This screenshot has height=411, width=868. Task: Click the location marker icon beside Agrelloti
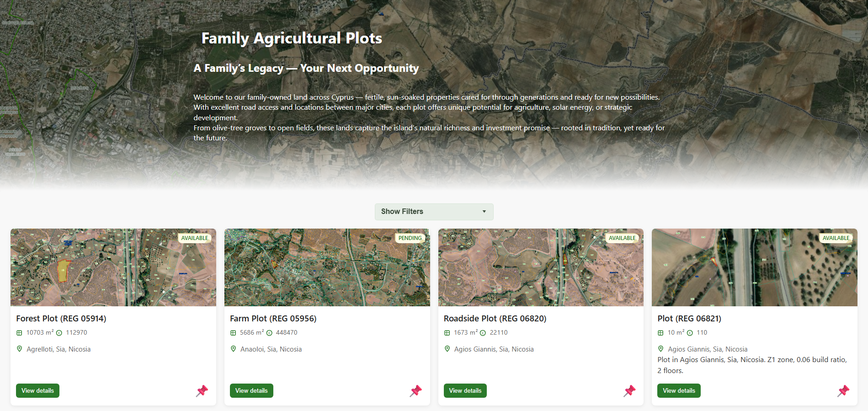pos(19,349)
